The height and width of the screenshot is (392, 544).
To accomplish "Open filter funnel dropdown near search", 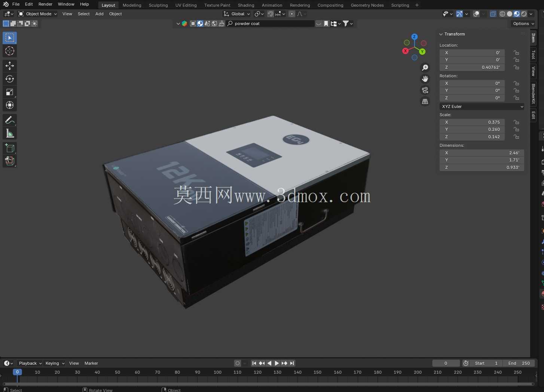I will [x=348, y=24].
